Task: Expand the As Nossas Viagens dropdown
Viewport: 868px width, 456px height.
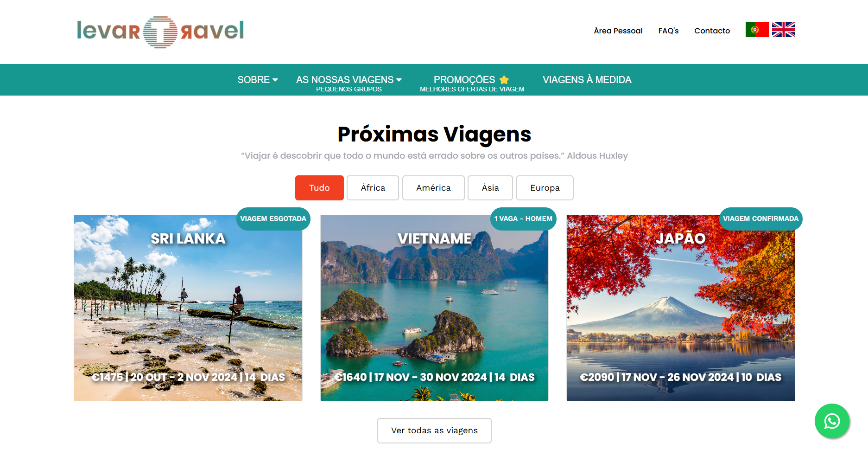Action: [349, 83]
